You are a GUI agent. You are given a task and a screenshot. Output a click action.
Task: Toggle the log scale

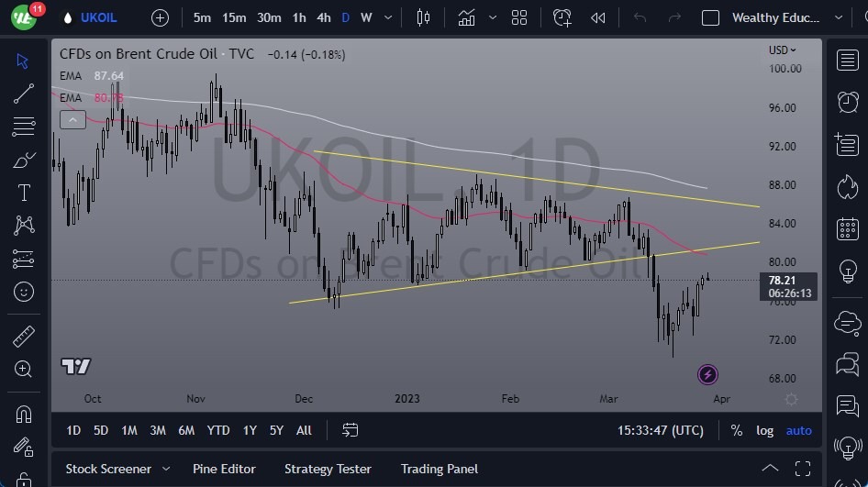pos(764,430)
